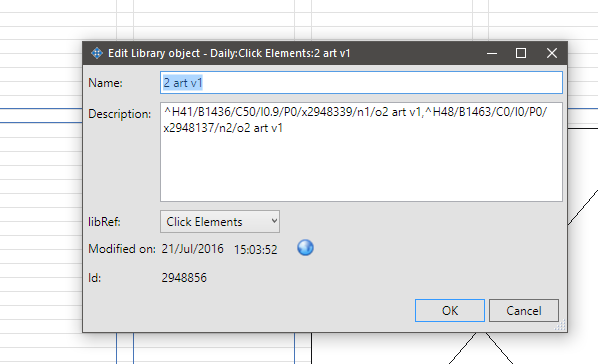The image size is (598, 364).
Task: Confirm changes with the OK button
Action: [x=450, y=311]
